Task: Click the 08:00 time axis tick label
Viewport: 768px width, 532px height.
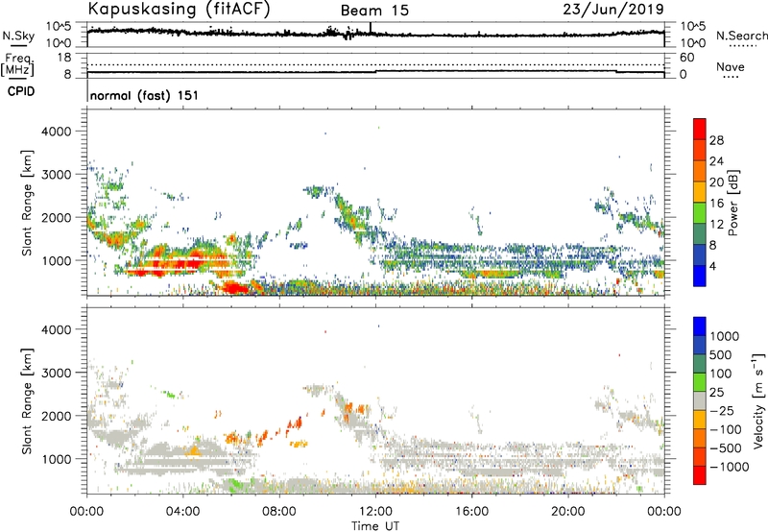Action: pos(279,512)
